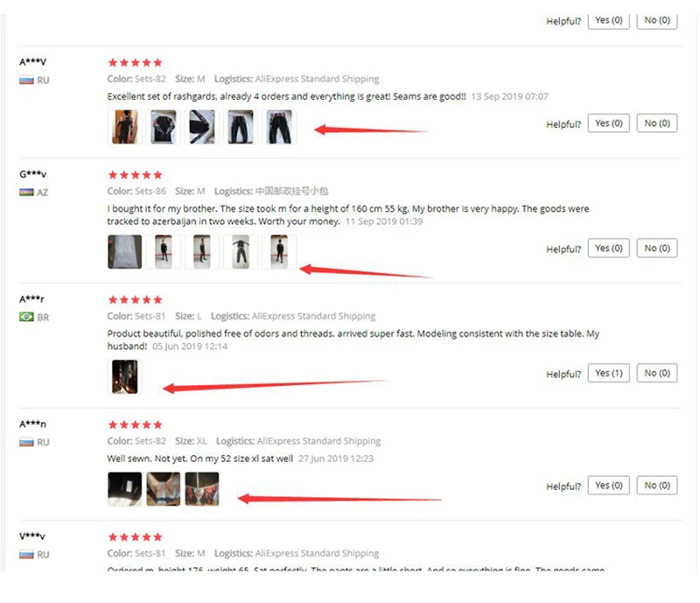Click No (0) on A***v's rashguard review
This screenshot has height=603, width=700.
657,123
